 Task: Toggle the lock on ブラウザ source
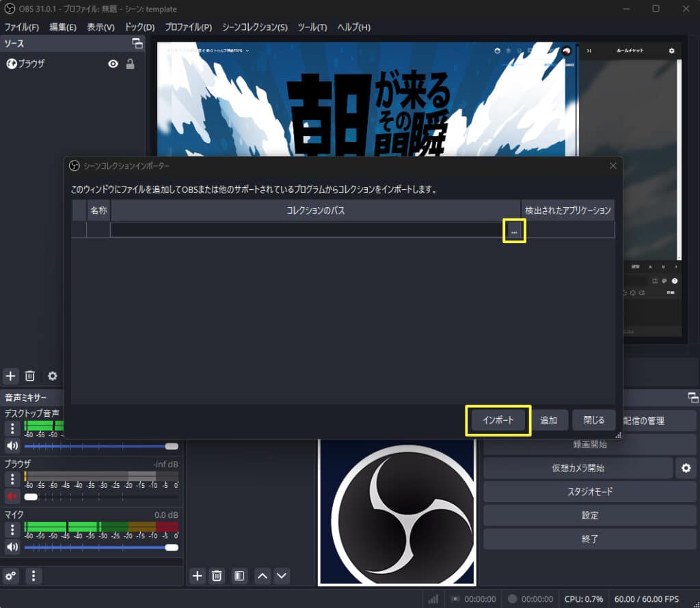click(130, 64)
